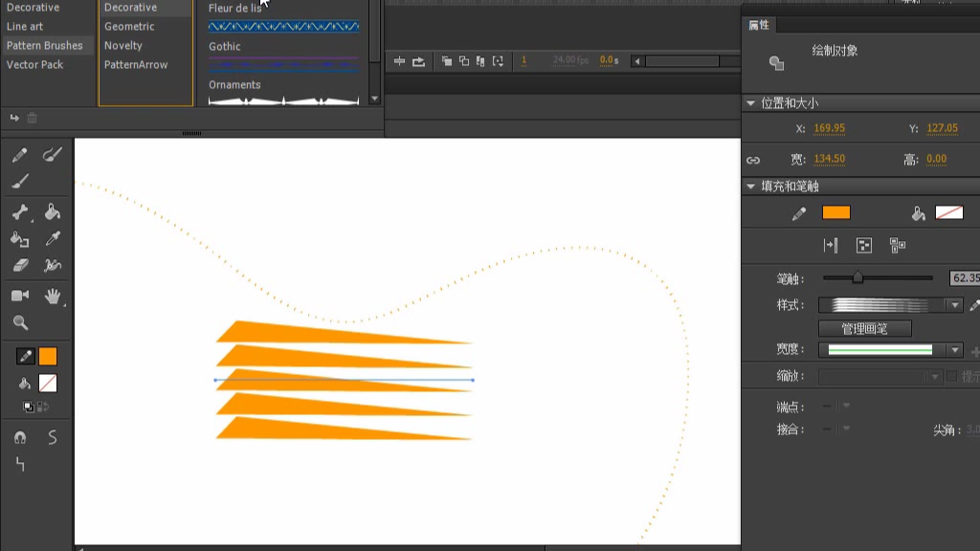
Task: Open the 样式 stroke style dropdown
Action: pyautogui.click(x=954, y=305)
